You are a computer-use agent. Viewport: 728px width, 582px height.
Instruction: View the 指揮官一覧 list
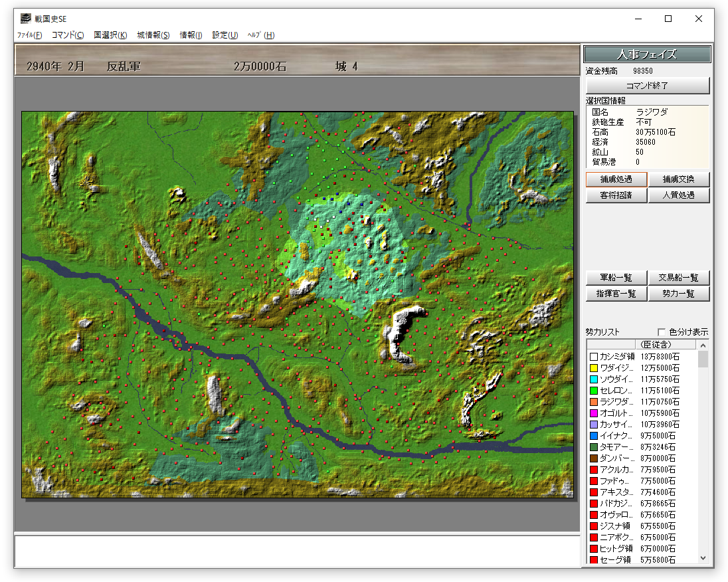click(615, 294)
